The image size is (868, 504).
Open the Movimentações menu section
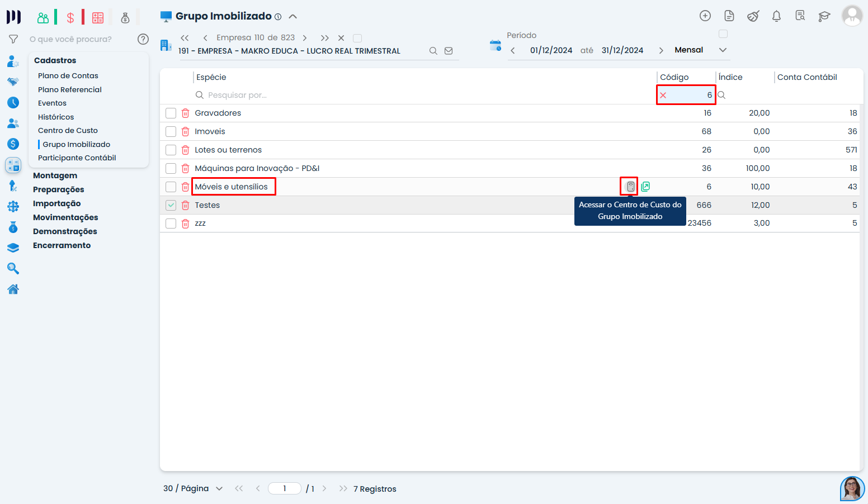[x=65, y=217]
